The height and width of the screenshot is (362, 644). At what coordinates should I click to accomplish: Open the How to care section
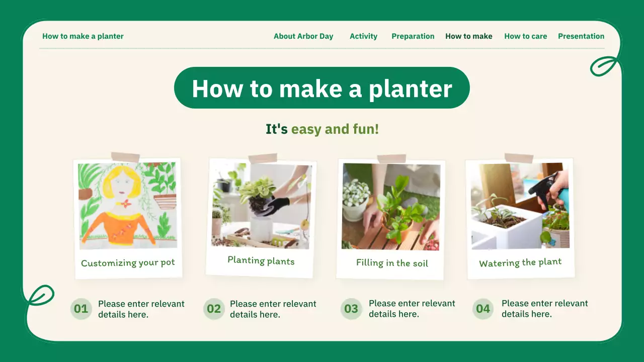526,36
